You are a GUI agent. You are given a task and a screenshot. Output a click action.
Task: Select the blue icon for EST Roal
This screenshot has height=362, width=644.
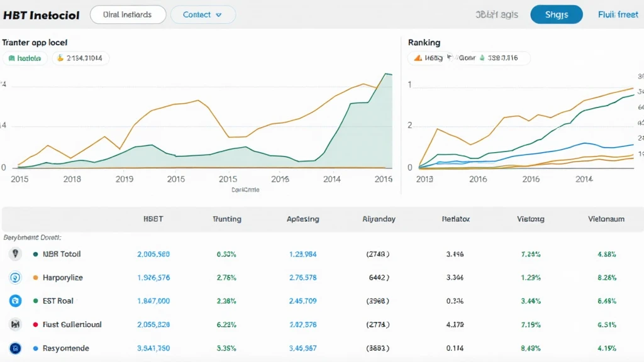click(15, 301)
